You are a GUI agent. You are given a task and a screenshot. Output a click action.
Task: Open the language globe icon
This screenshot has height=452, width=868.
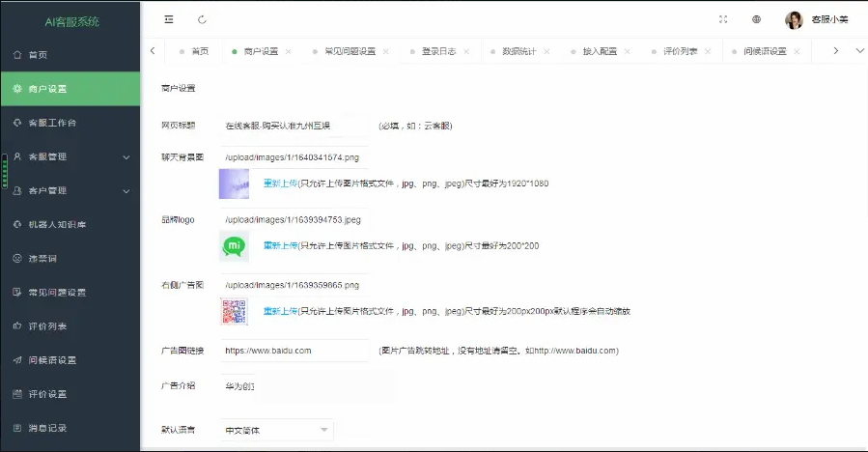coord(756,19)
